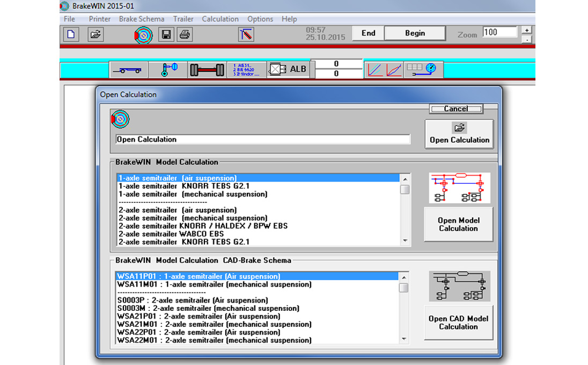The width and height of the screenshot is (588, 365).
Task: Cancel the Open Calculation dialog
Action: coord(456,109)
